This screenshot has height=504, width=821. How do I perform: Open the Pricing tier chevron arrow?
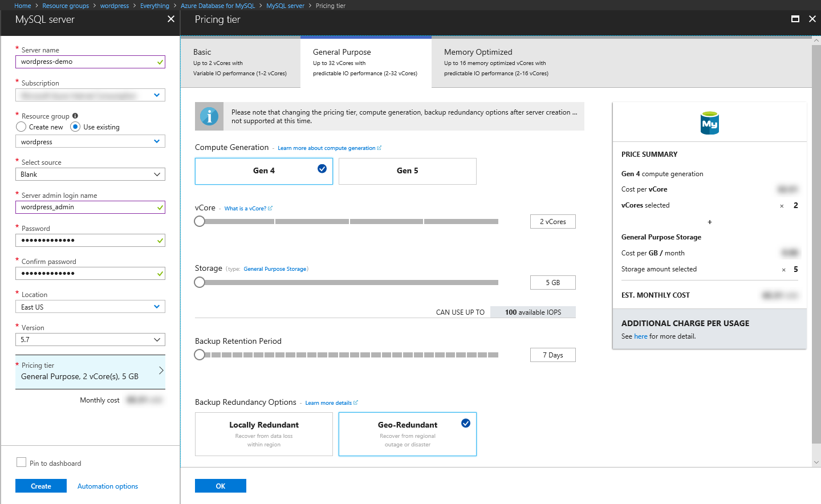161,371
